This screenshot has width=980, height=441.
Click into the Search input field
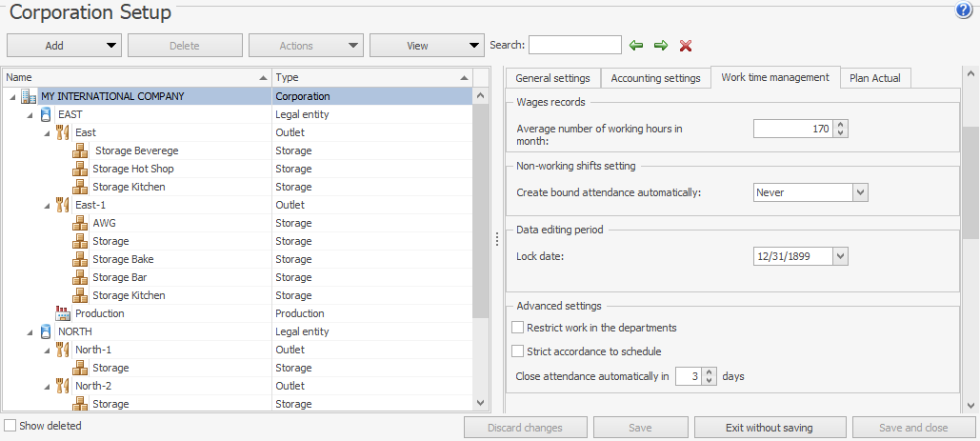[x=574, y=45]
